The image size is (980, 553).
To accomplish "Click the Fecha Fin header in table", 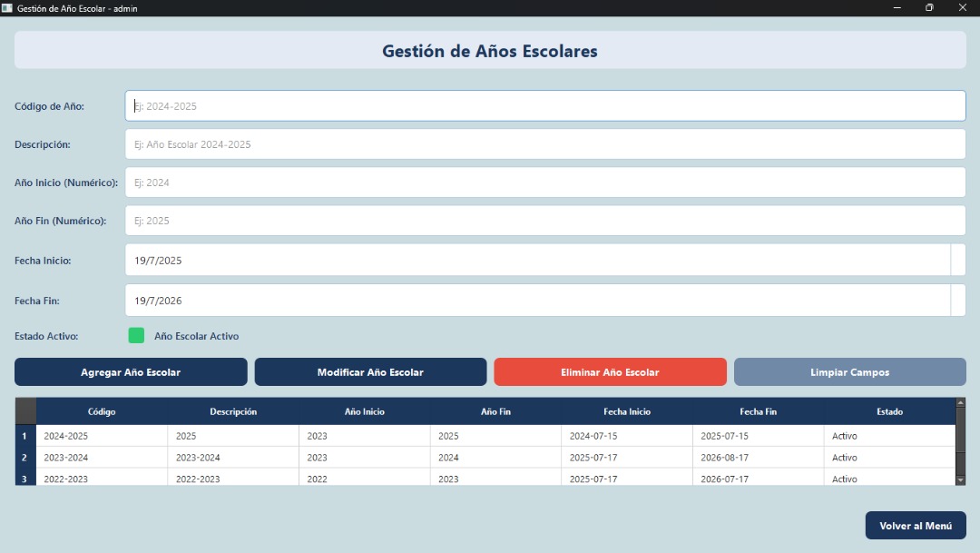I will [x=758, y=412].
